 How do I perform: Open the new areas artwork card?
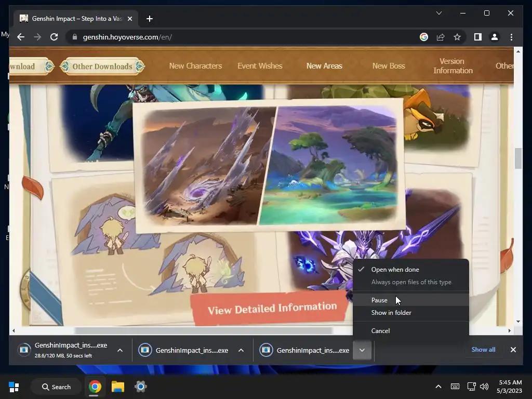coord(270,166)
